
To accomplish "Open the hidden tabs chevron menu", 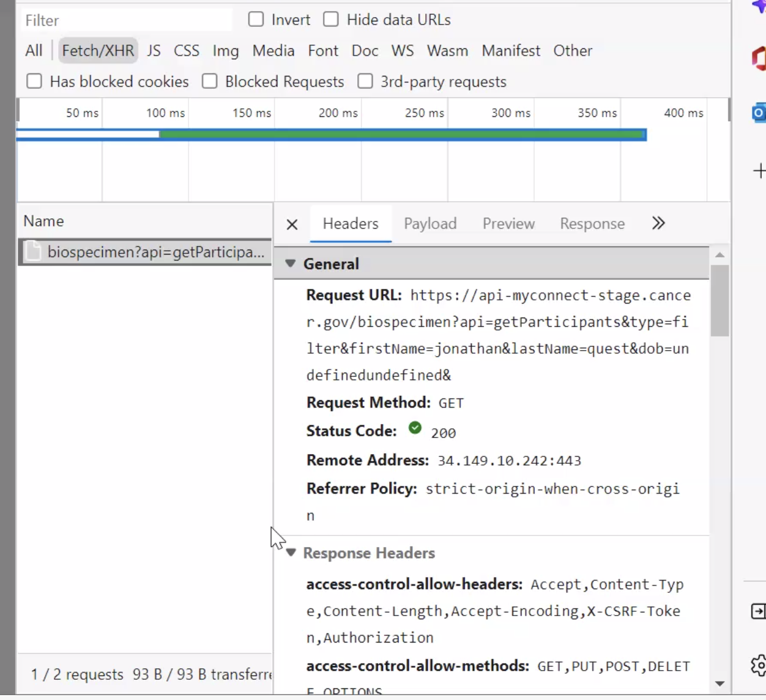I will pyautogui.click(x=658, y=223).
